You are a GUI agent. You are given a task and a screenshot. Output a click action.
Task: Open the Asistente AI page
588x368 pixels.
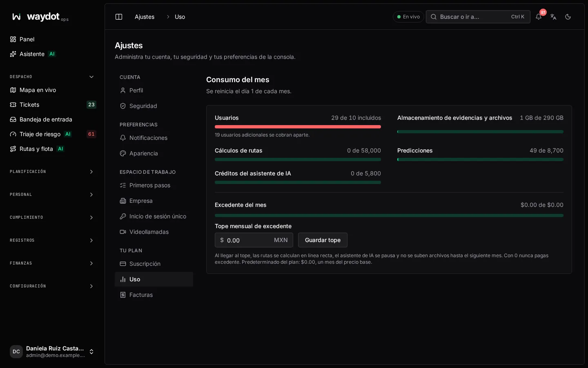(x=52, y=54)
